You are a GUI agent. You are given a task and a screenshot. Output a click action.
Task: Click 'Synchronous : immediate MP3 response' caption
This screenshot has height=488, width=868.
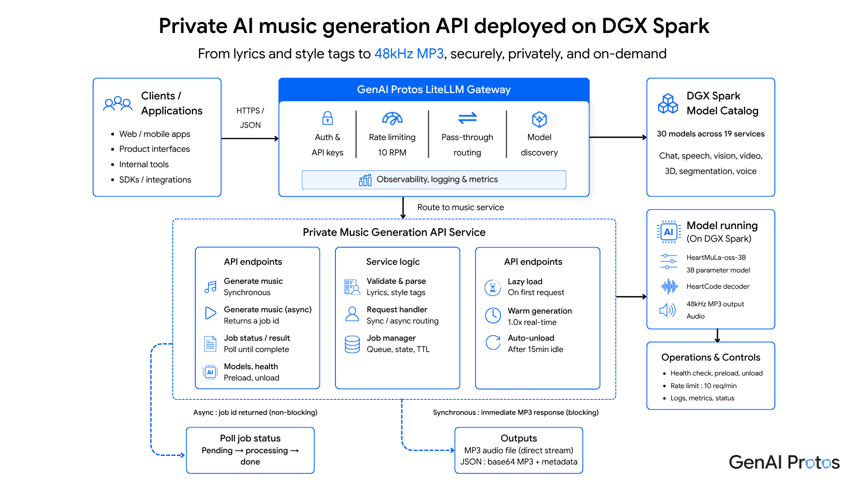pos(516,413)
